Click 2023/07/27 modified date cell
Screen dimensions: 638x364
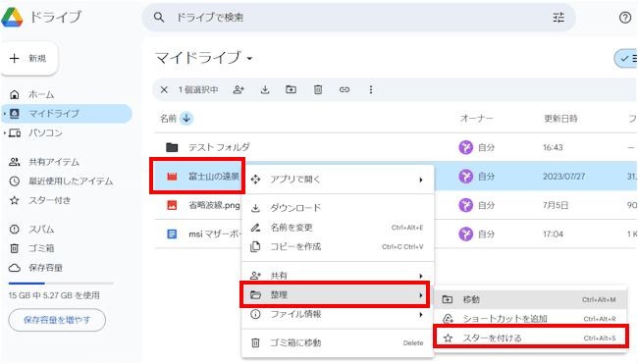[563, 176]
